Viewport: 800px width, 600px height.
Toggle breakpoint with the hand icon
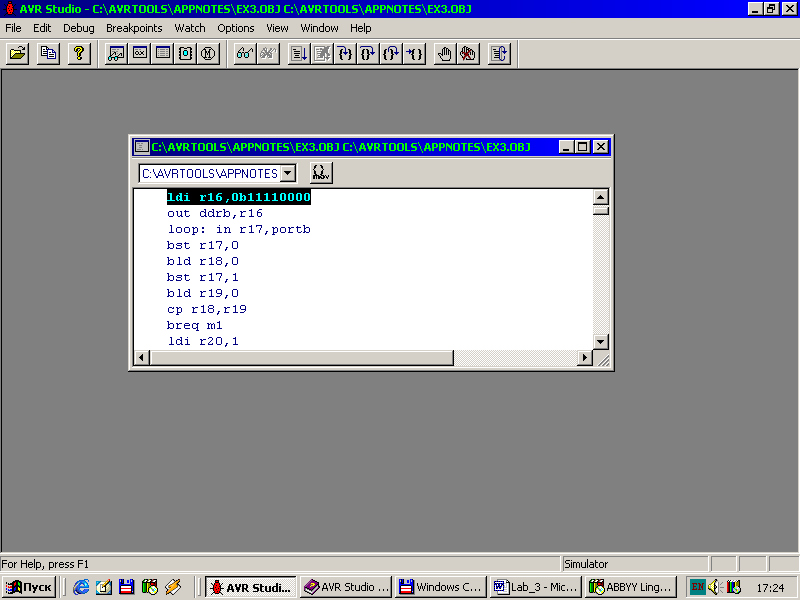coord(445,54)
